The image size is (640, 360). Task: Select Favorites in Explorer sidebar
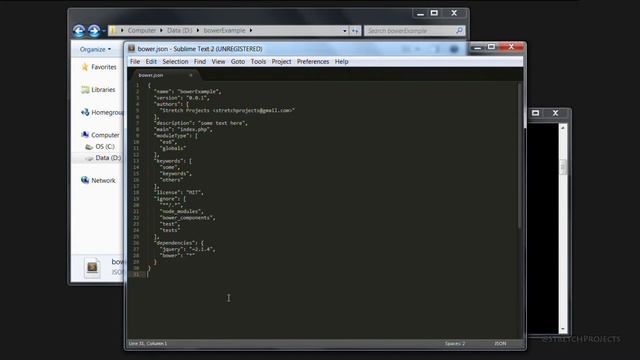point(103,67)
